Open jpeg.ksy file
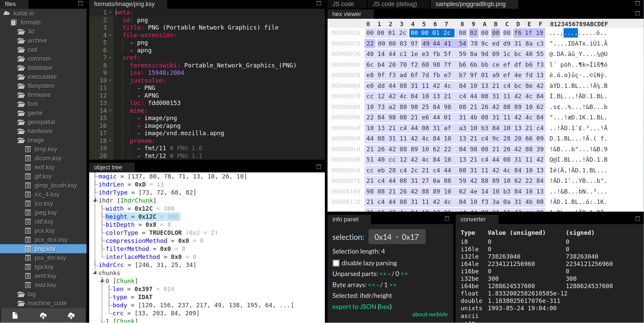The width and height of the screenshot is (644, 323). coord(46,213)
